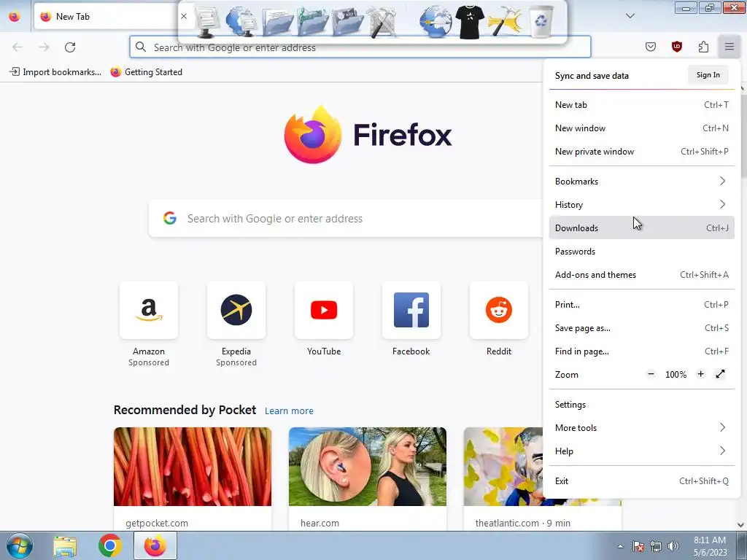Show hidden tray icons arrow
Screen dimensions: 747x560
620,546
